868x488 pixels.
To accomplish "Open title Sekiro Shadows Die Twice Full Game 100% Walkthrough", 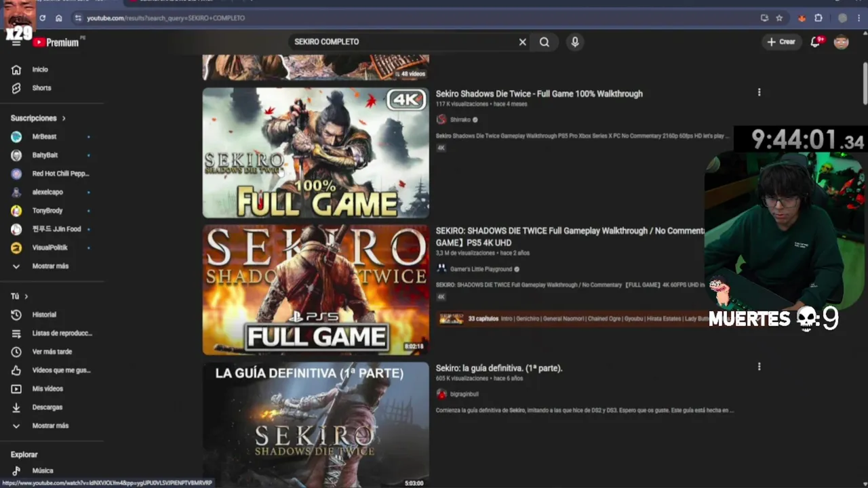I will coord(539,94).
